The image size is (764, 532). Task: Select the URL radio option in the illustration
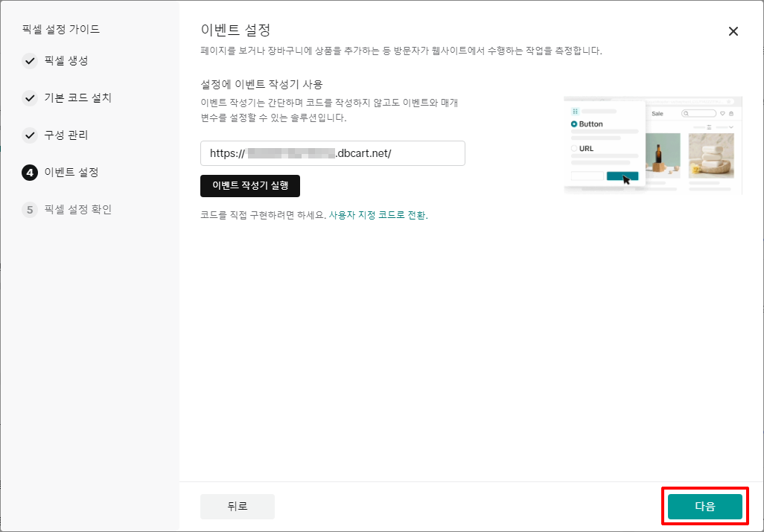click(574, 149)
